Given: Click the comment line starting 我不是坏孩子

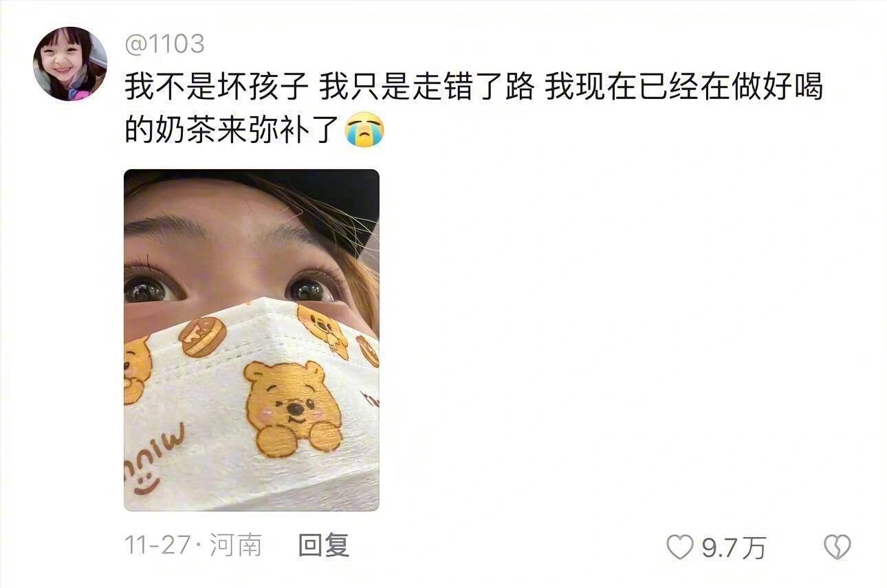Looking at the screenshot, I should coord(474,88).
